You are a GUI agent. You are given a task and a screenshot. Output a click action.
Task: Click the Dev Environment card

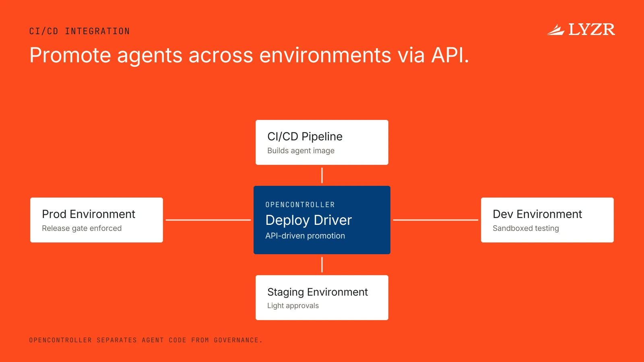[x=547, y=220]
